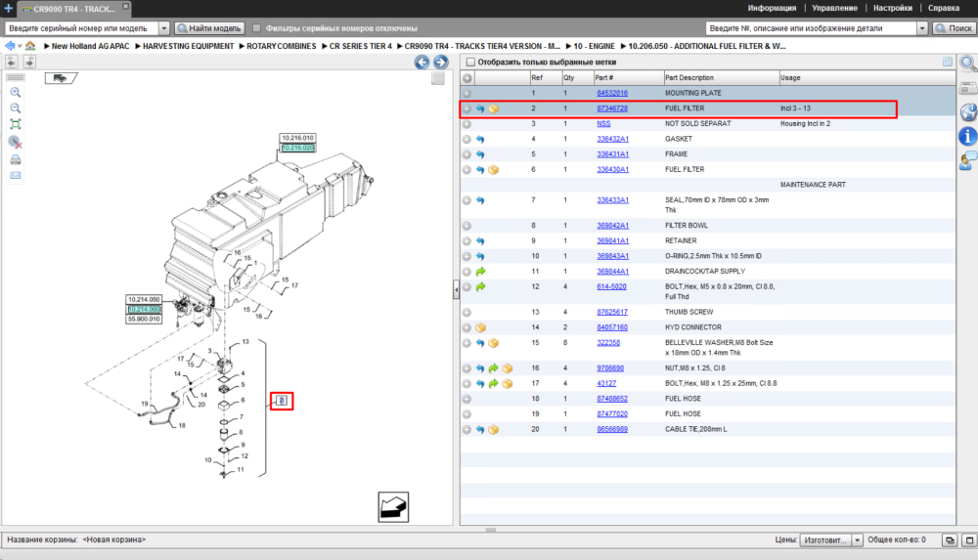Open the Цены price type dropdown
This screenshot has height=560, width=978.
pyautogui.click(x=857, y=540)
